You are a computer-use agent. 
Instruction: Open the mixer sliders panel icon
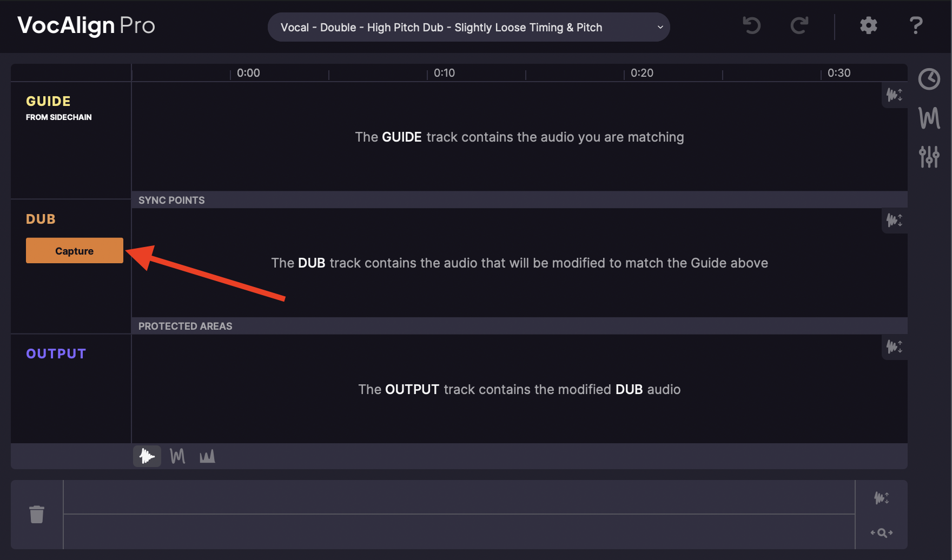pyautogui.click(x=929, y=157)
